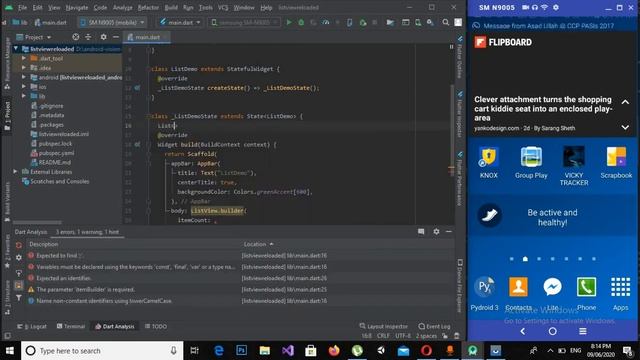
Task: Open the Navigate menu
Action: click(77, 7)
